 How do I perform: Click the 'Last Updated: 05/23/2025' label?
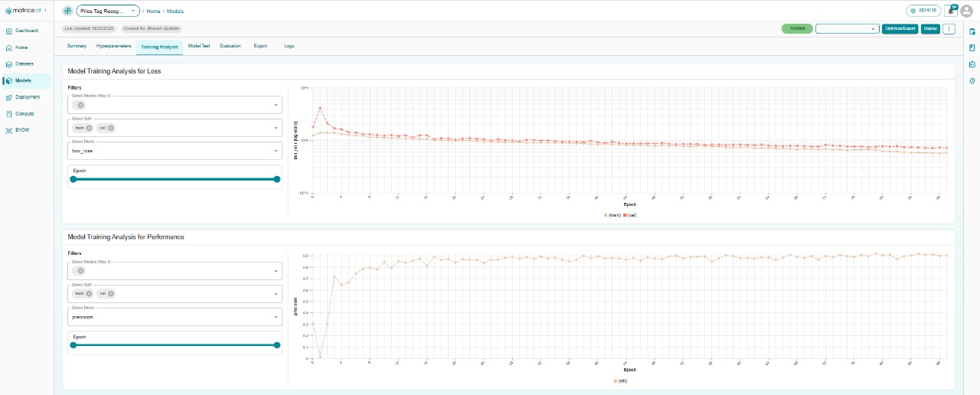tap(90, 28)
